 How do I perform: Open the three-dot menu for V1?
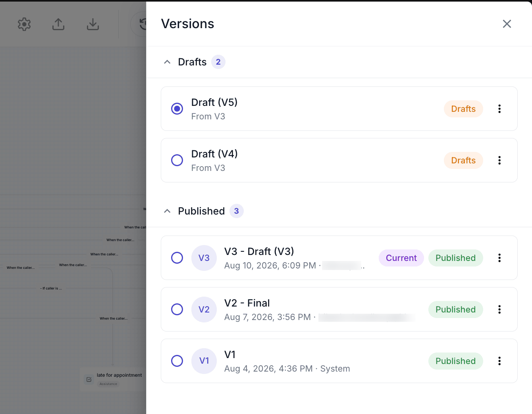(x=499, y=361)
